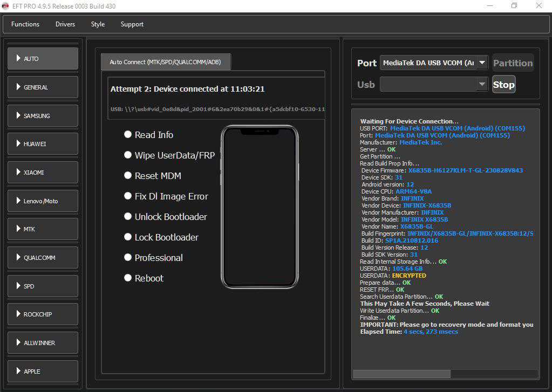Click the EFT PRO app icon in title bar

point(5,6)
